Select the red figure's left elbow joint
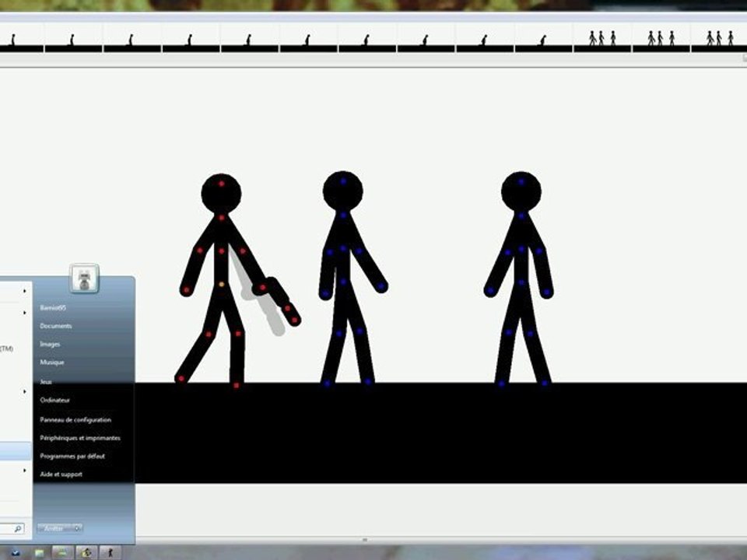The width and height of the screenshot is (747, 560). pos(200,250)
